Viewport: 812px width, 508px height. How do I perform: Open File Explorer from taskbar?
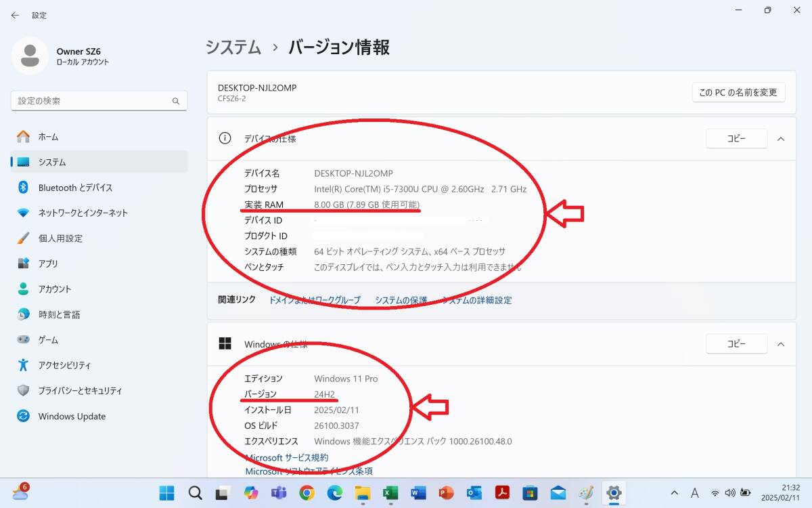tap(363, 492)
